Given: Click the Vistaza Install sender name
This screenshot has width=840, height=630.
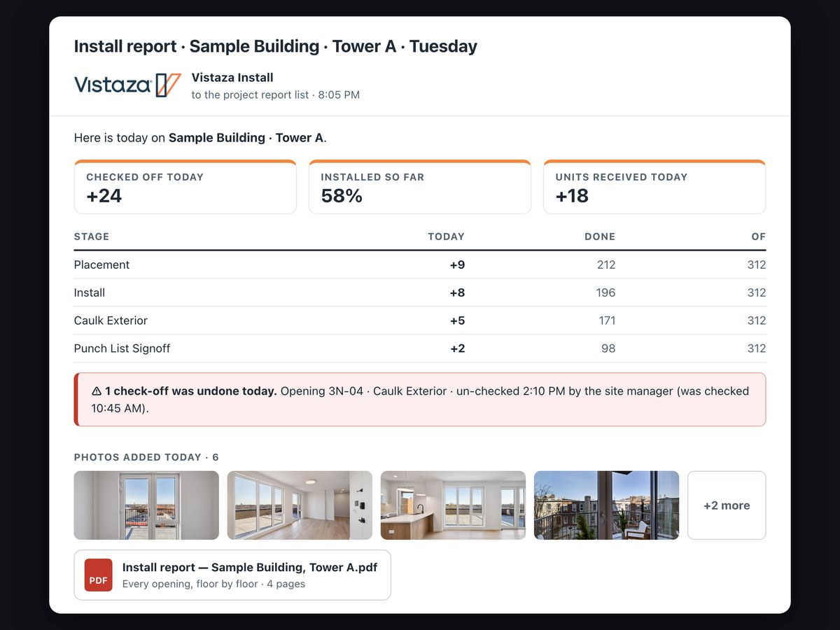Looking at the screenshot, I should coord(232,78).
